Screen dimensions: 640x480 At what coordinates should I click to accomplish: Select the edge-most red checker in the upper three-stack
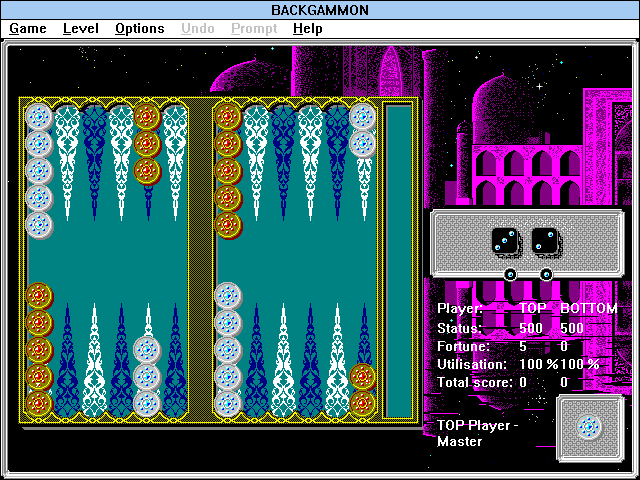tap(147, 117)
